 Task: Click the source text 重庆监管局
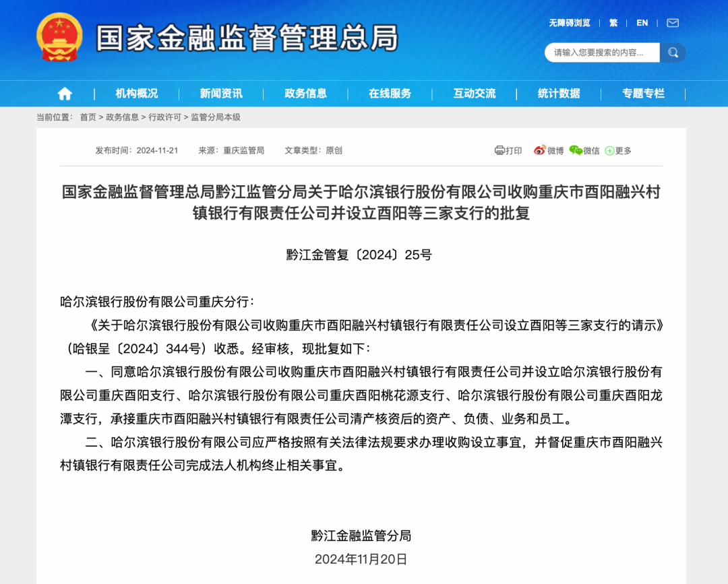[244, 150]
